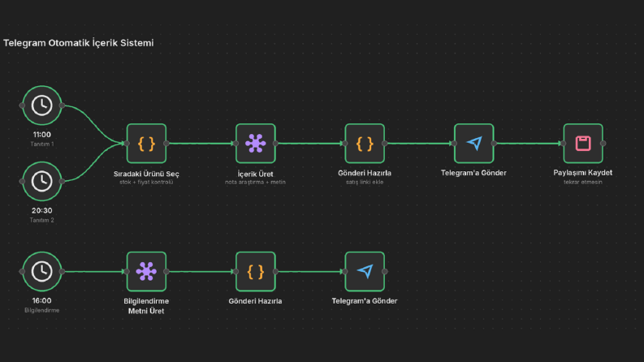Click the output connector of bottom Telegram'a Gönder
644x362 pixels.
[384, 272]
